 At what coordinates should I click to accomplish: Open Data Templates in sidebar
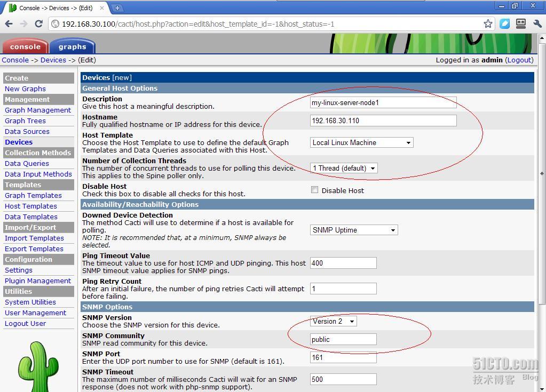pyautogui.click(x=31, y=217)
